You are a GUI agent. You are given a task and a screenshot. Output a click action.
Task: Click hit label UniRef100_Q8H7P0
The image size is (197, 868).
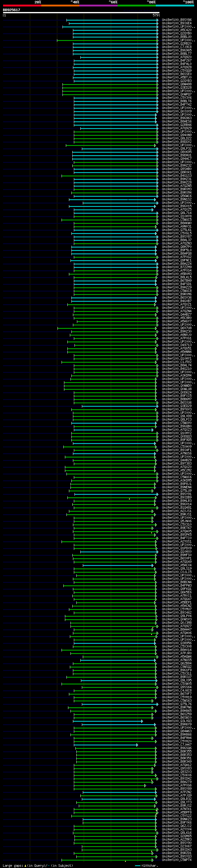[176, 247]
